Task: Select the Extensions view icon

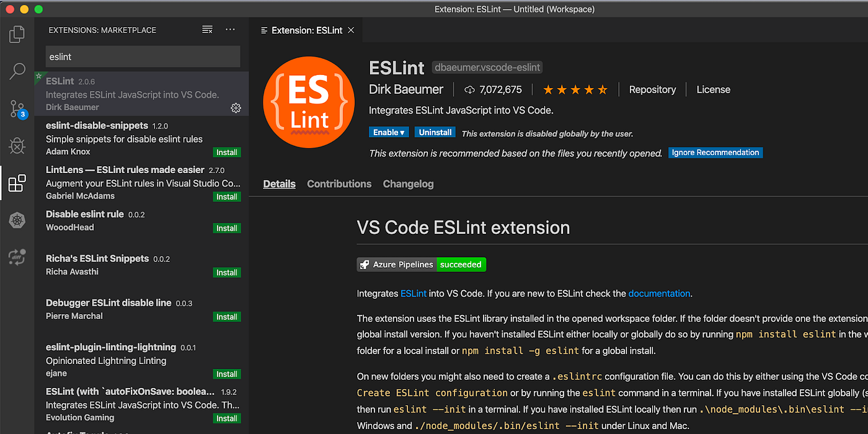Action: coord(17,183)
